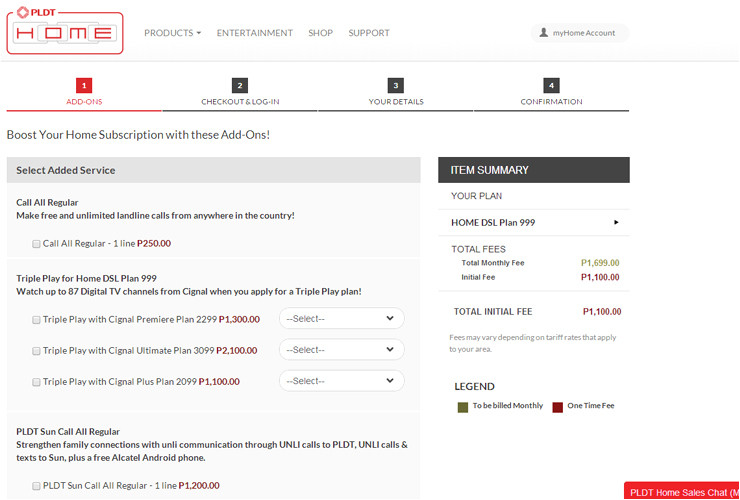Tick Triple Play Cignal Premiere Plan 2299
Screen dimensions: 740x500
tap(37, 320)
